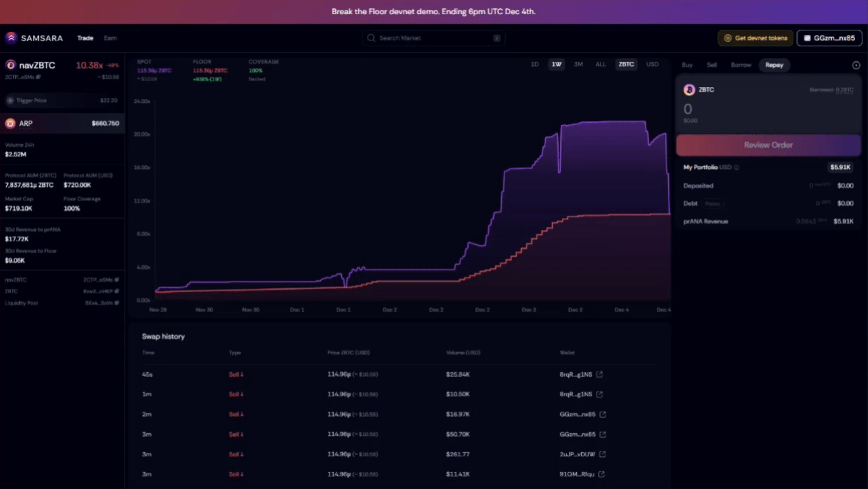Click the Samsara logo icon

click(x=11, y=38)
